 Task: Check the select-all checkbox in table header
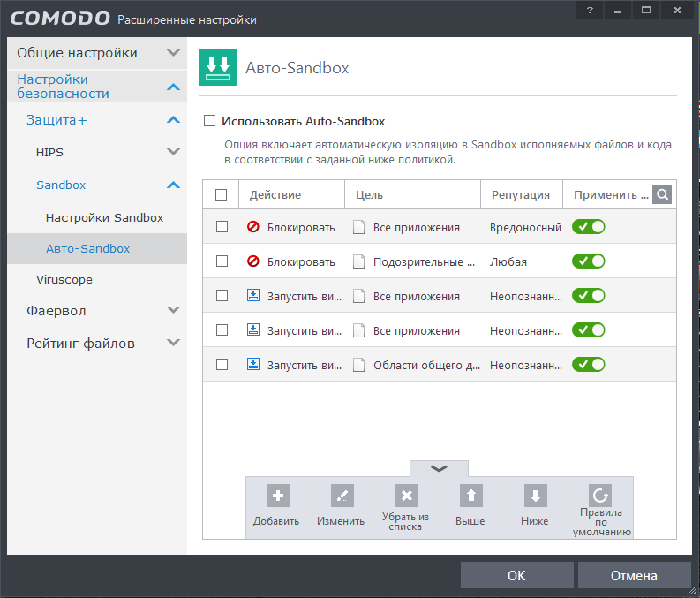221,194
